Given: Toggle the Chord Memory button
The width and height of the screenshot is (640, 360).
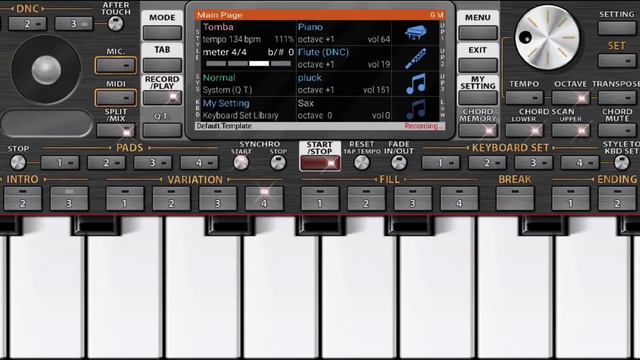Looking at the screenshot, I should click(x=478, y=130).
